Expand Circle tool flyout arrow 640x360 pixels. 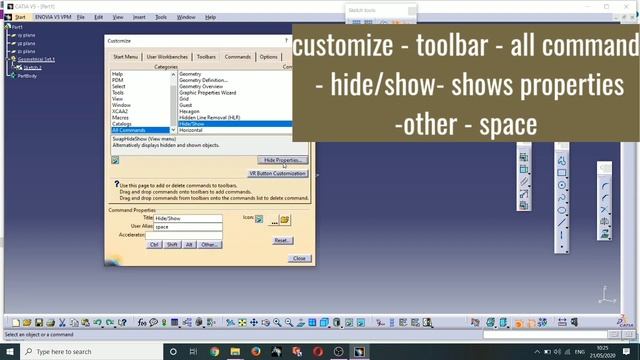click(567, 190)
